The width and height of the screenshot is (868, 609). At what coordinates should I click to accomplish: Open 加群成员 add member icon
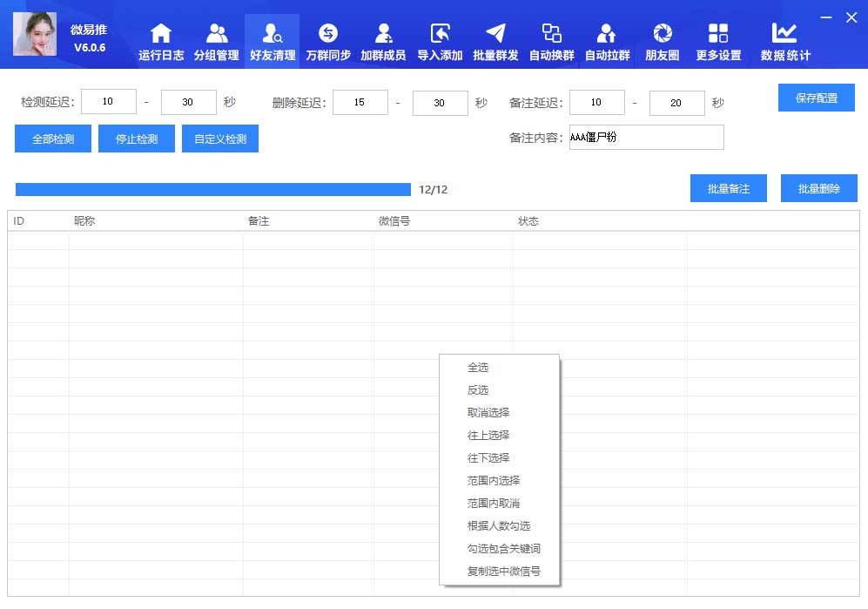point(383,34)
